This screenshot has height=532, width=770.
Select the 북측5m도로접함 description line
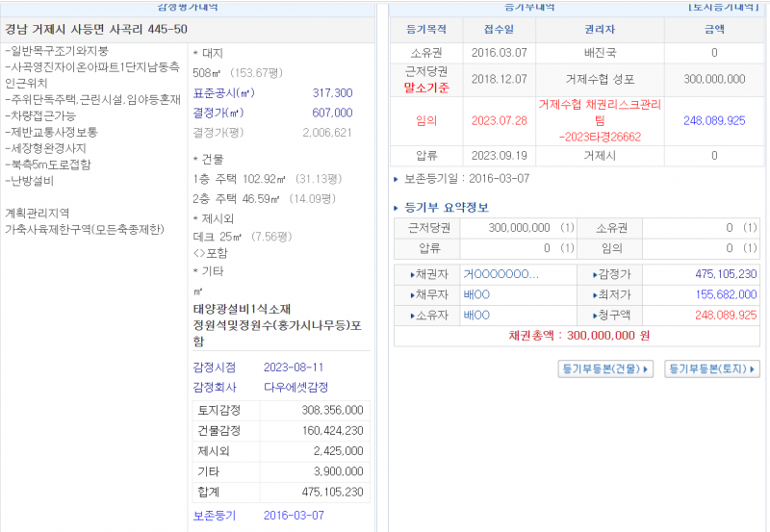tap(48, 165)
